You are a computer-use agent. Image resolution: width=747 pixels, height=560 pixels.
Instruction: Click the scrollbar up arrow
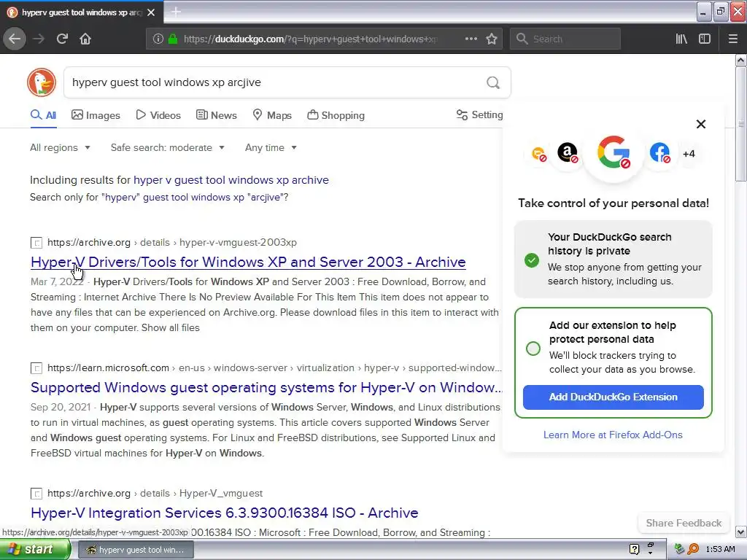[x=740, y=60]
